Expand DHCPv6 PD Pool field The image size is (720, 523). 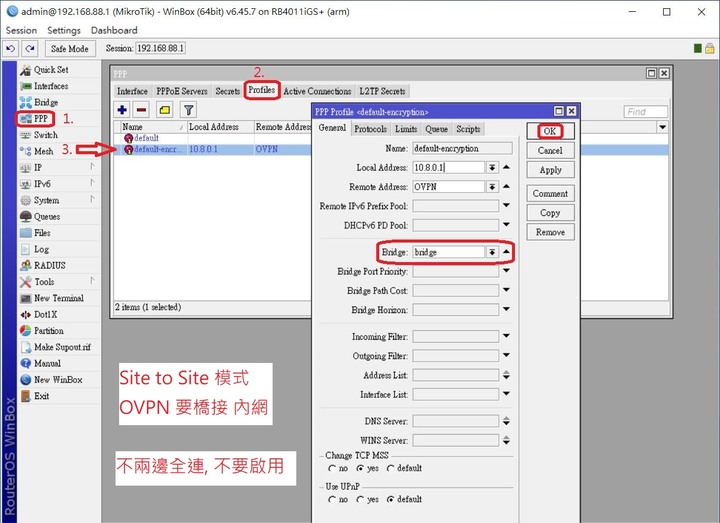click(x=506, y=225)
